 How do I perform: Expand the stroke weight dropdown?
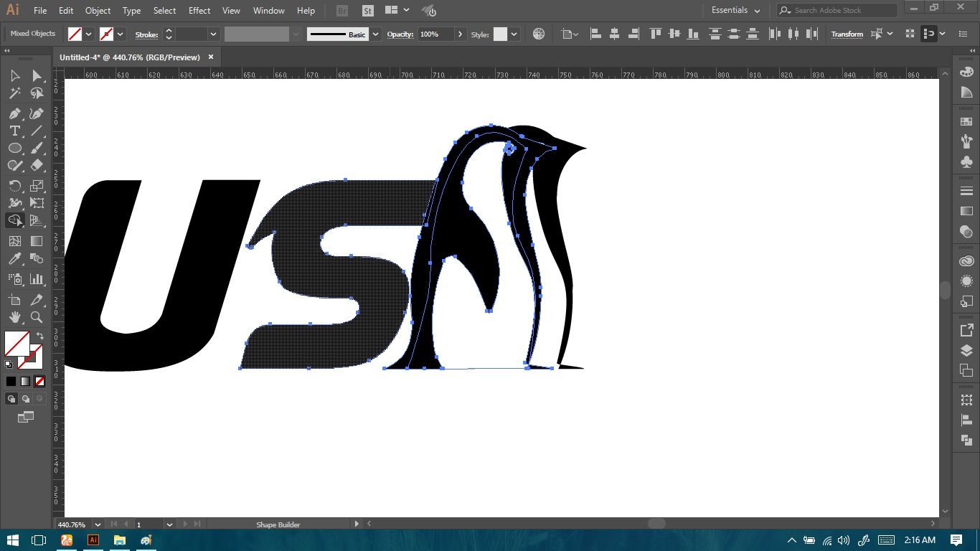click(213, 34)
